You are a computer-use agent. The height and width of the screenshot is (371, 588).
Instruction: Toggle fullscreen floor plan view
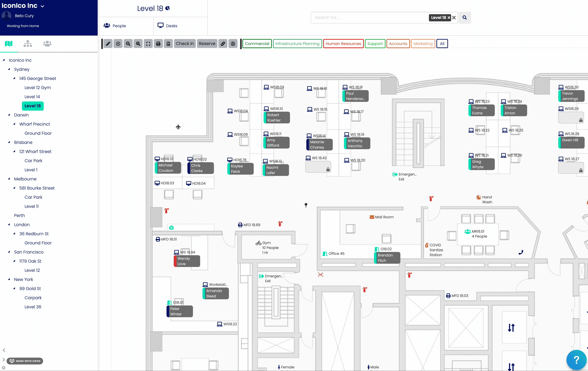click(148, 44)
